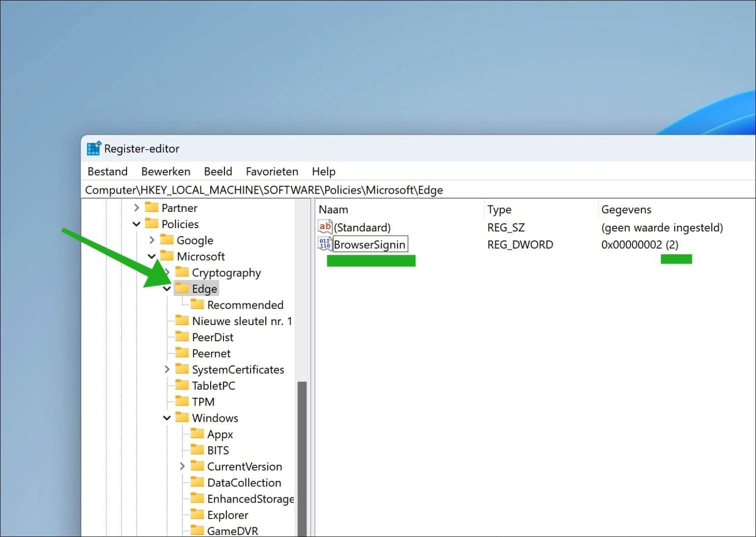Click the BrowserSignin name edit field
Viewport: 756px width, 537px height.
(370, 244)
